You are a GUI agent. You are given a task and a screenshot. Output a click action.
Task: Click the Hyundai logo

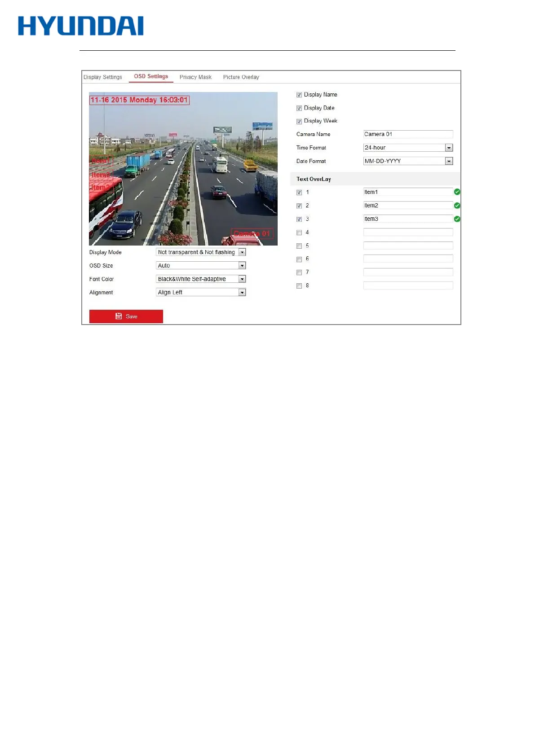point(81,26)
